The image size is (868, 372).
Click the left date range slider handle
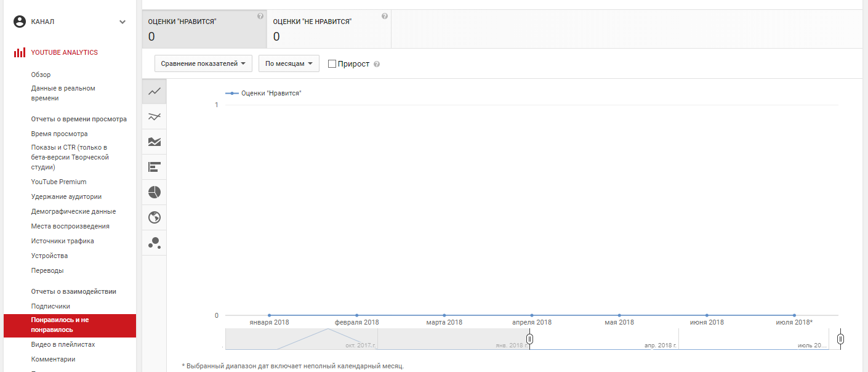click(x=529, y=339)
